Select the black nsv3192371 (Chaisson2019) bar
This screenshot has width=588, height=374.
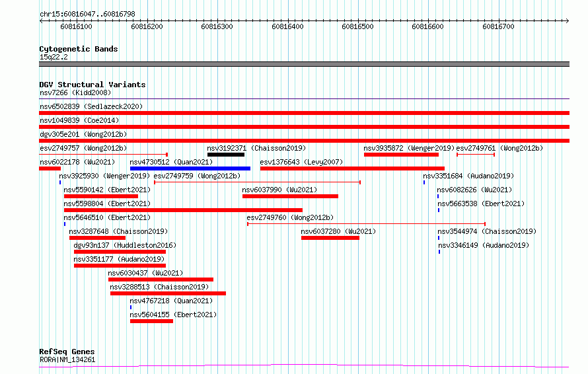point(226,155)
